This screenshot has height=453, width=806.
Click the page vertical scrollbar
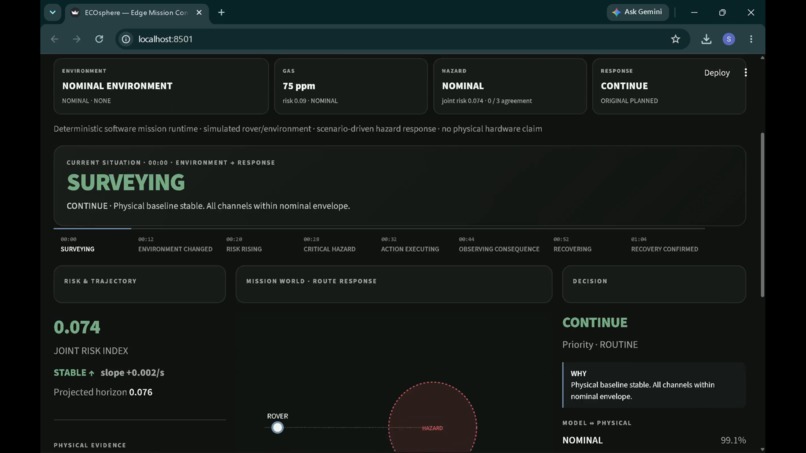click(x=762, y=215)
